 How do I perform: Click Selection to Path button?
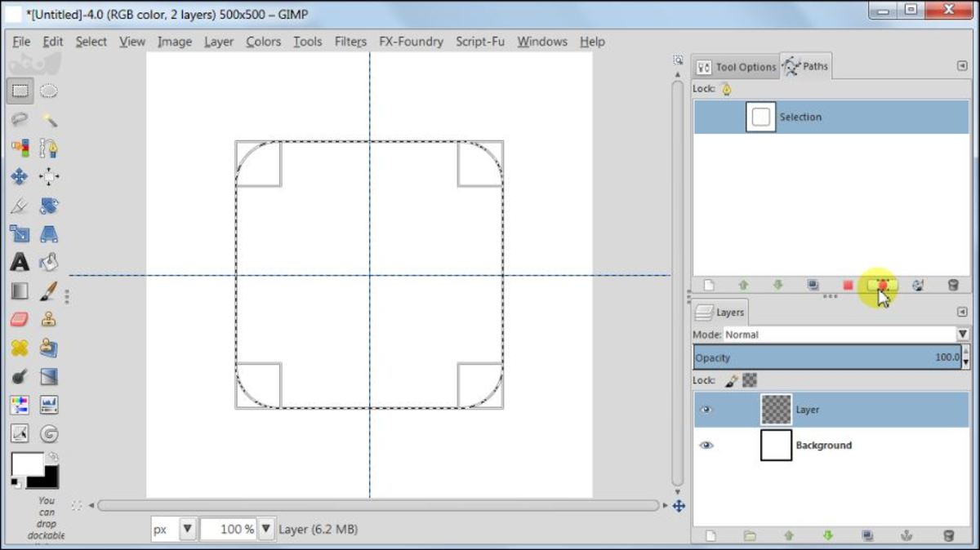883,285
